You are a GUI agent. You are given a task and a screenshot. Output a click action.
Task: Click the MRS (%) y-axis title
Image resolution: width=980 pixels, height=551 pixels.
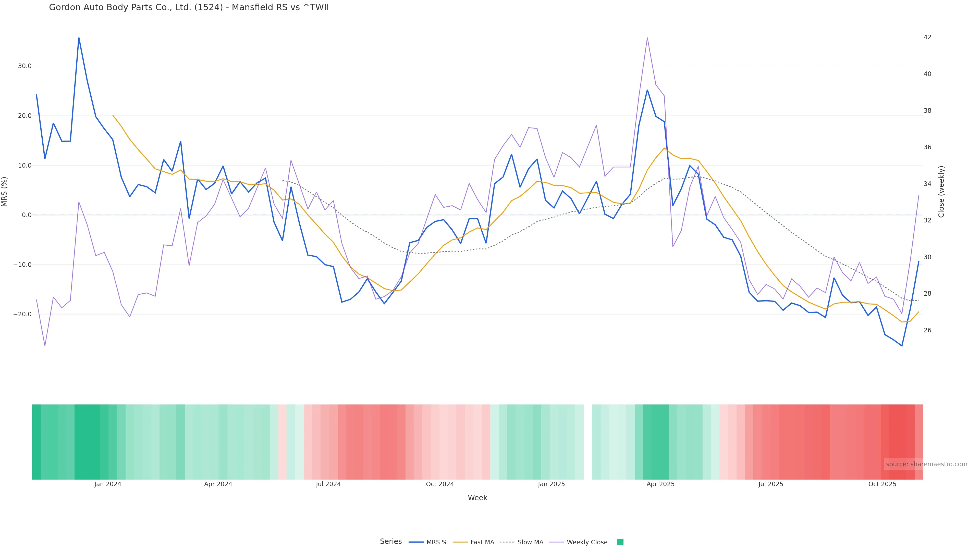tap(5, 191)
